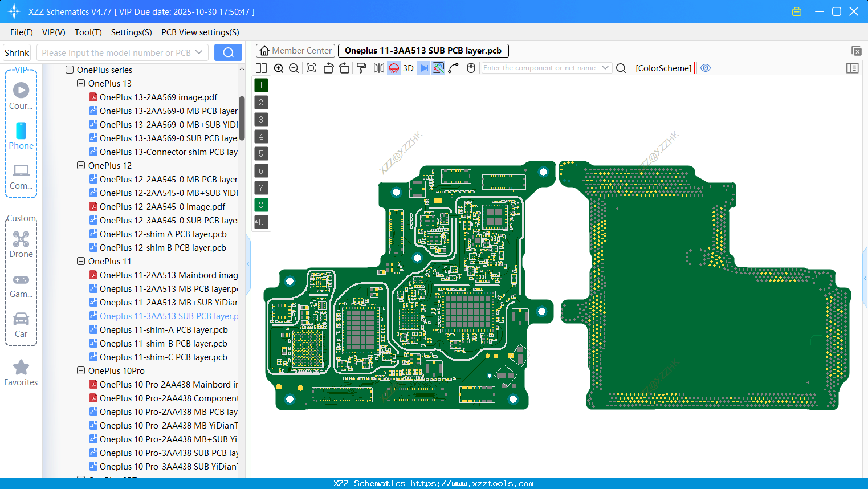Select the Zoom Out tool
Screen dimensions: 868x489
point(293,68)
